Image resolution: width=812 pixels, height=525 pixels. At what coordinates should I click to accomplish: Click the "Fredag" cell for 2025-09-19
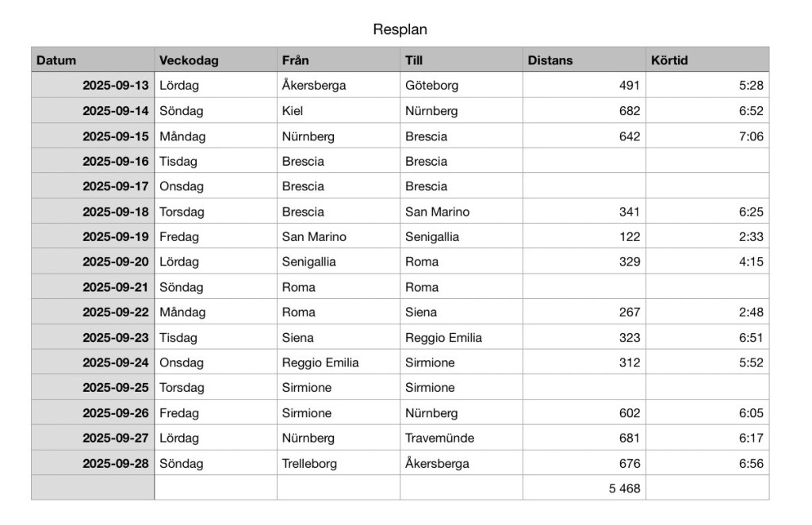[179, 236]
